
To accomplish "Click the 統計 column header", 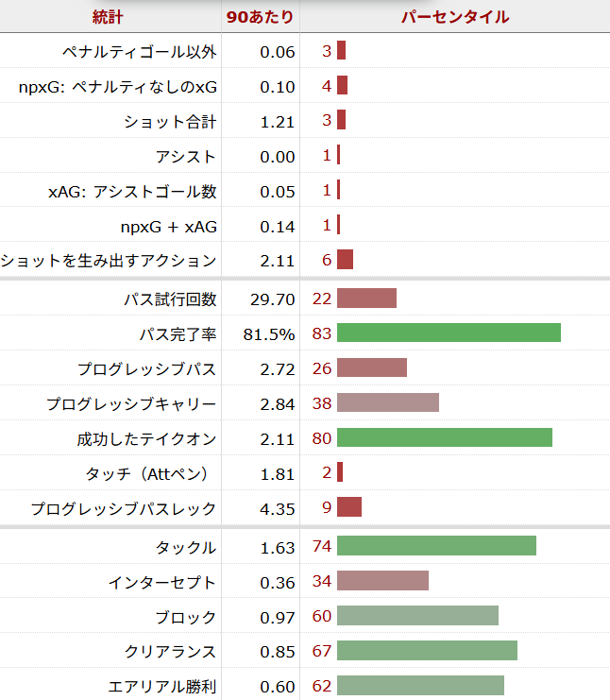I will pos(108,16).
